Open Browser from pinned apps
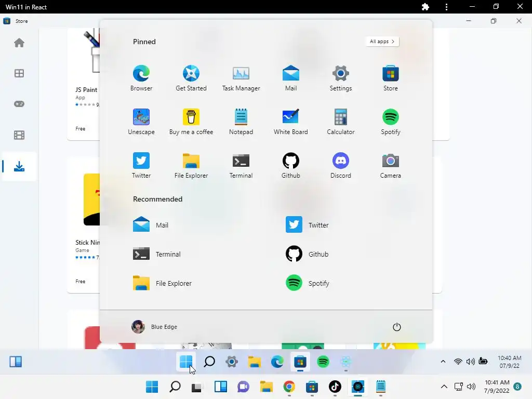The image size is (532, 399). coord(141,78)
